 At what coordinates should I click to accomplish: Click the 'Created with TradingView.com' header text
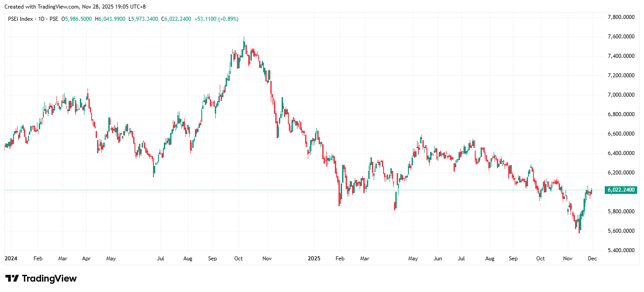(75, 7)
